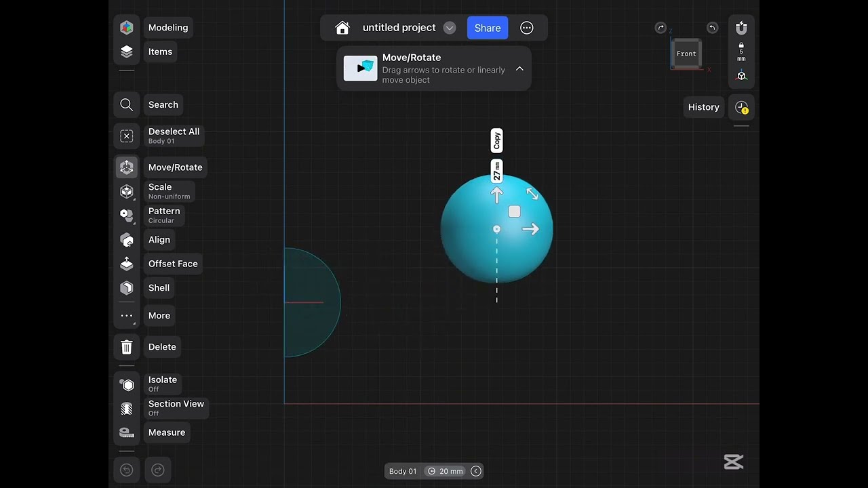Click the Deselect All icon
The width and height of the screenshot is (868, 488).
click(x=126, y=136)
